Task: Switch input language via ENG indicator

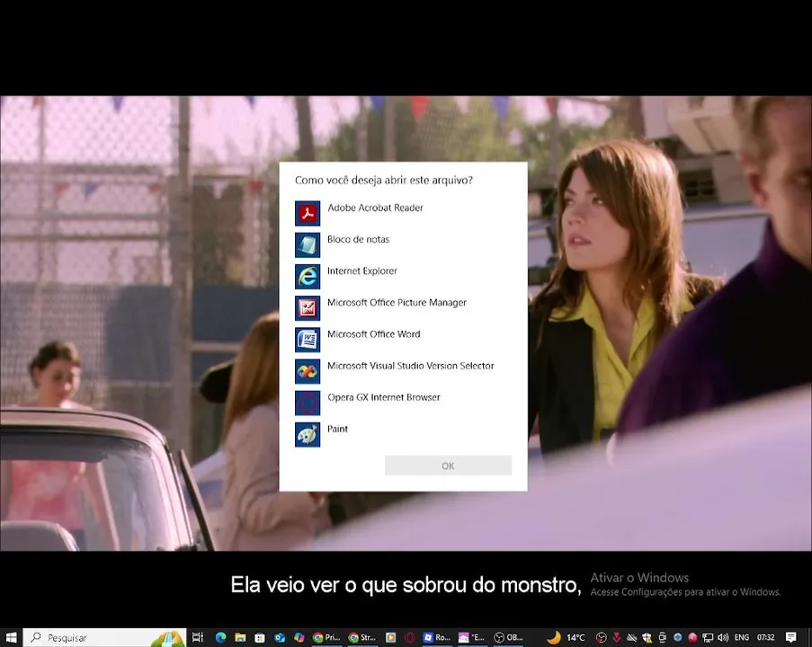Action: [x=742, y=637]
